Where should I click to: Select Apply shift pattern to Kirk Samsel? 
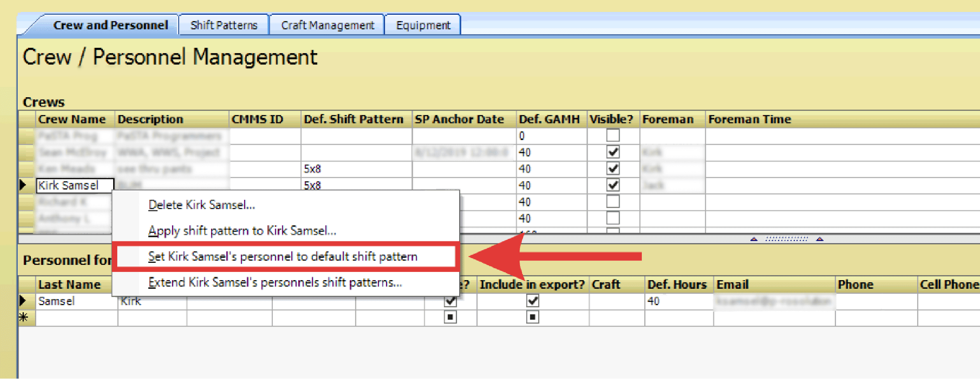coord(242,231)
